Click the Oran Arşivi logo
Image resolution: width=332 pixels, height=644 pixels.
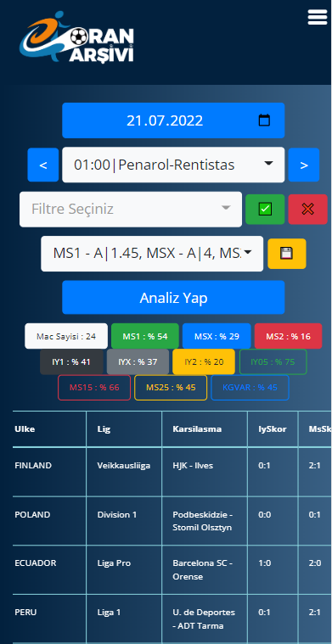coord(76,38)
